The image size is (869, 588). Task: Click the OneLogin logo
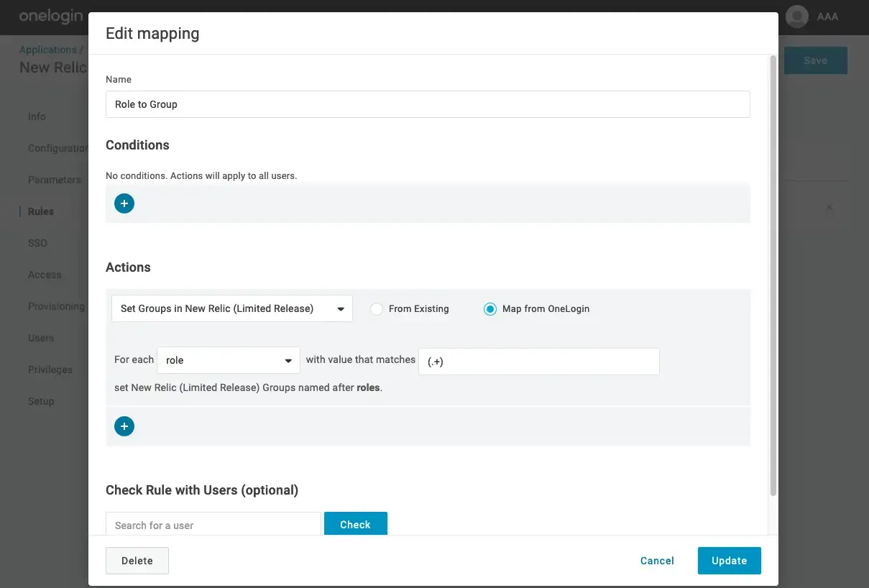click(x=50, y=17)
